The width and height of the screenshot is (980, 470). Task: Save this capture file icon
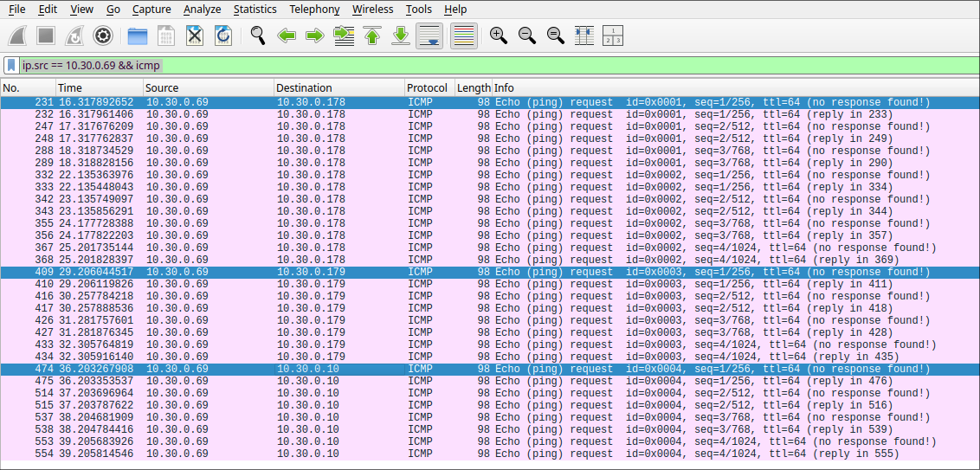166,35
